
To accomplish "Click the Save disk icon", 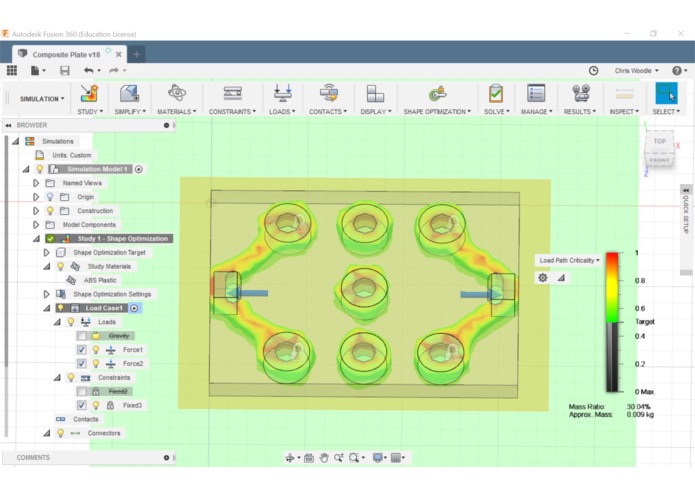I will pyautogui.click(x=65, y=70).
